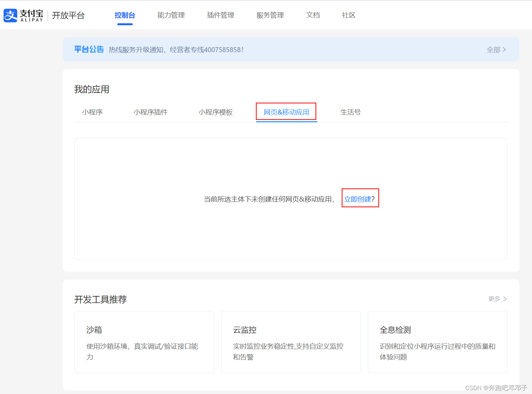Open the 开放平台 home via logo area
Viewport: 532px width, 394px height.
pyautogui.click(x=68, y=15)
